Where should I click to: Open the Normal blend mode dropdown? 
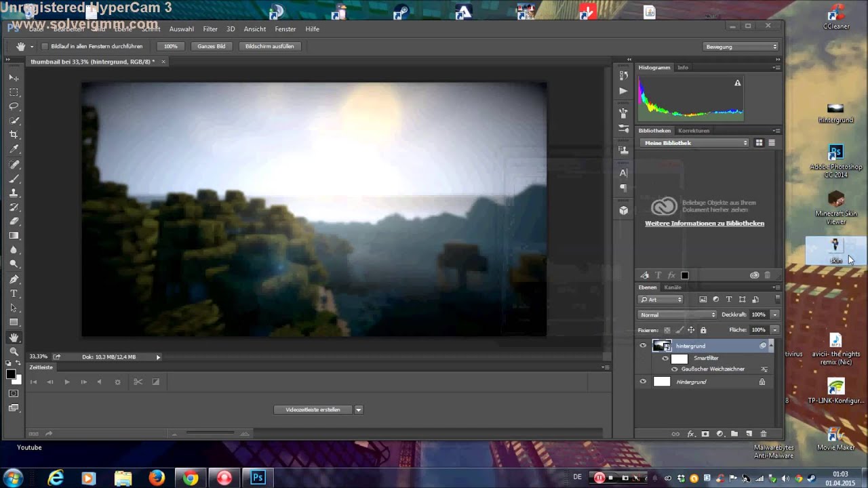677,314
